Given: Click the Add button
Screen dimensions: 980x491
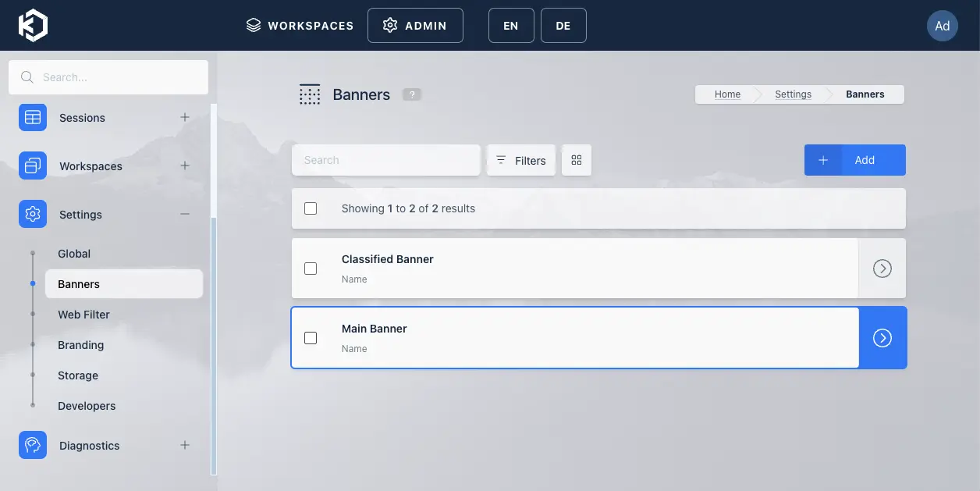Looking at the screenshot, I should pos(854,159).
